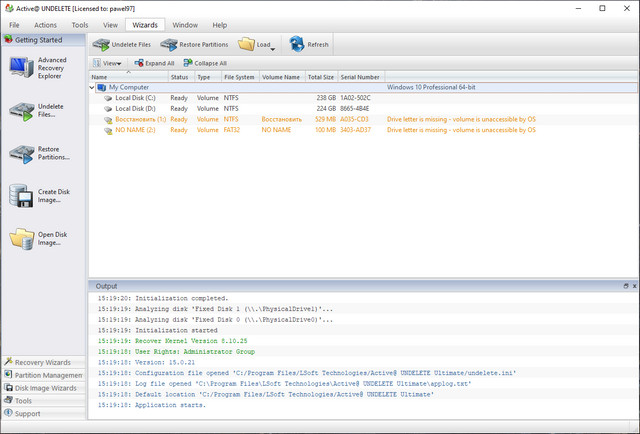This screenshot has height=434, width=640.
Task: Collapse the My Computer tree node
Action: click(92, 87)
